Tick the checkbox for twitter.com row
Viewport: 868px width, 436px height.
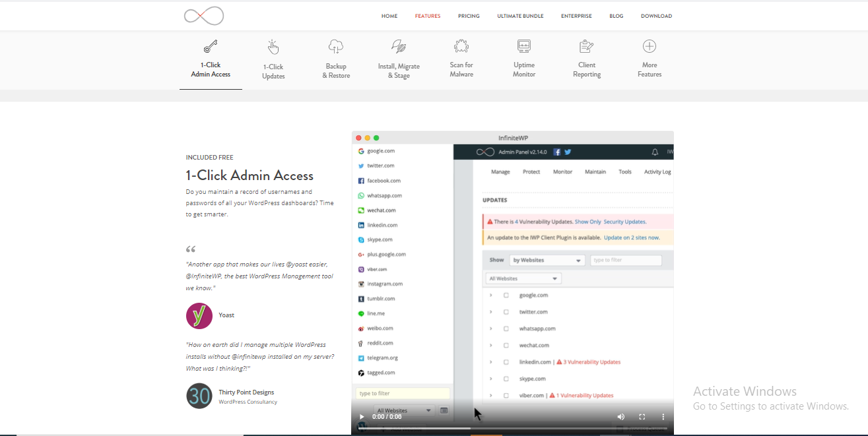click(506, 312)
